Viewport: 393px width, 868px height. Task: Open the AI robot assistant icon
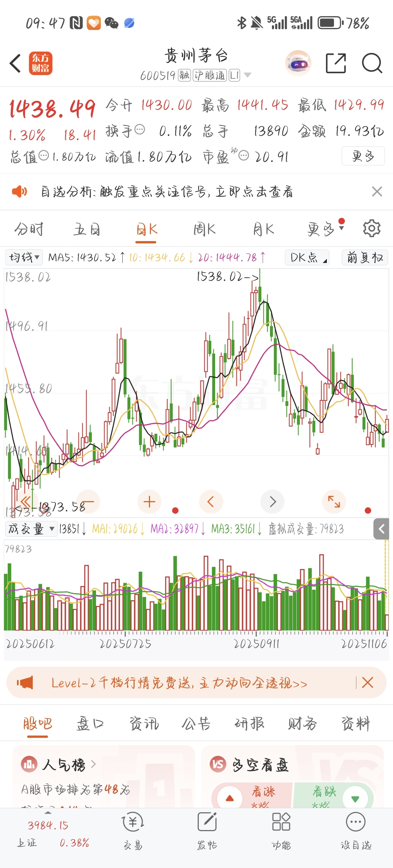(x=298, y=63)
